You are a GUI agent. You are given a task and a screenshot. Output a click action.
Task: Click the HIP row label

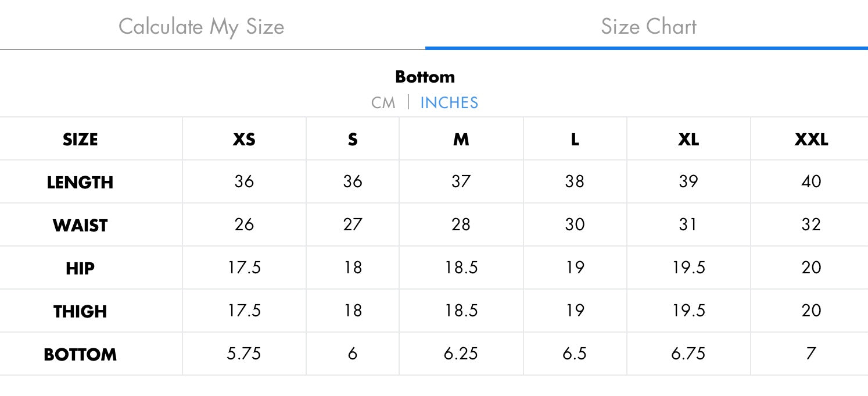click(x=80, y=269)
